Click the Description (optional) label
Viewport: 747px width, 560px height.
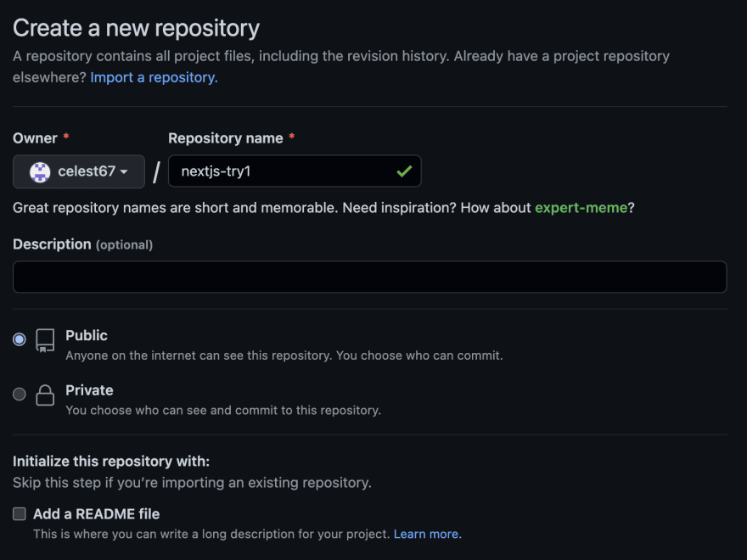pos(83,244)
